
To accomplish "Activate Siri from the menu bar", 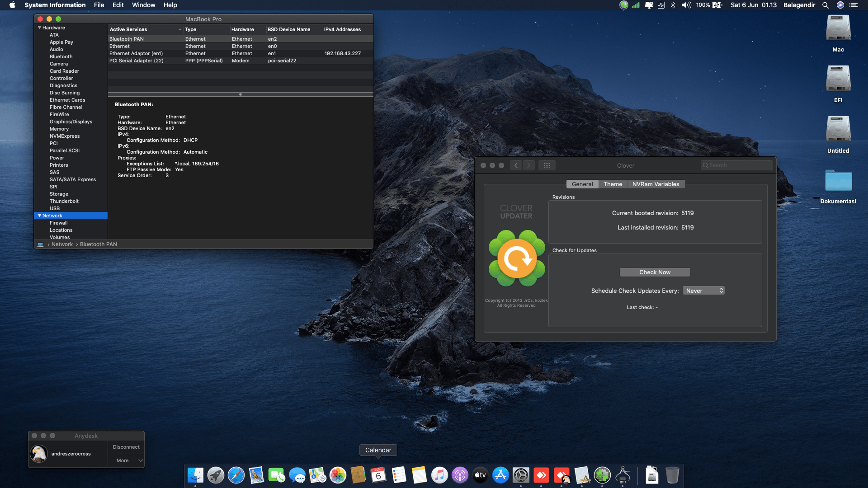I will (840, 5).
